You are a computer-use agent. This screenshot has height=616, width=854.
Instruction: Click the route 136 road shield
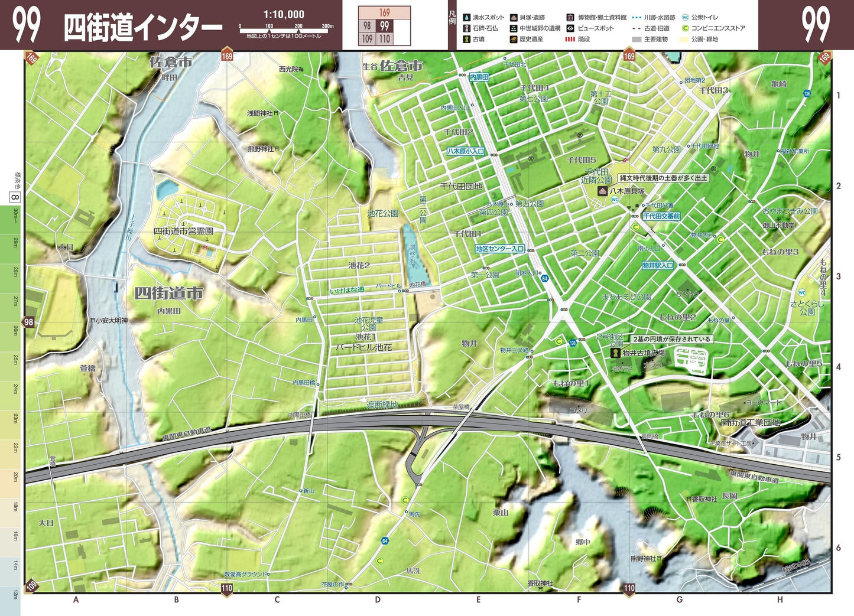click(807, 93)
